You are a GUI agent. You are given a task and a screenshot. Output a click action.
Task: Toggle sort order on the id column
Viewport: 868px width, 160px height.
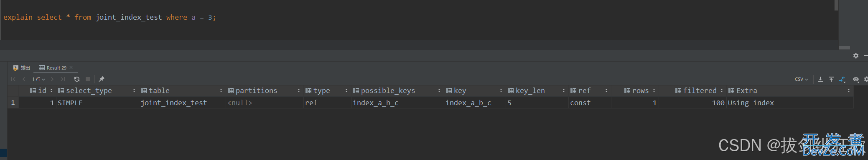[51, 90]
